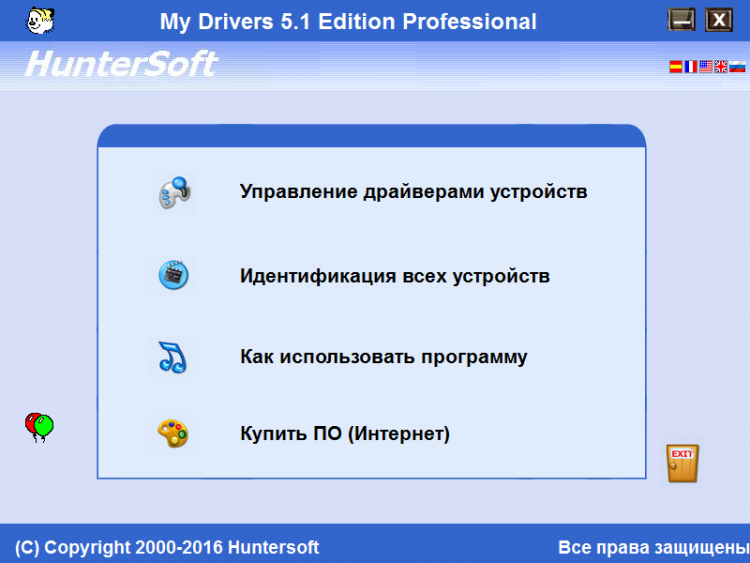
Task: Click the clapperboard icon for device identification
Action: click(x=173, y=275)
